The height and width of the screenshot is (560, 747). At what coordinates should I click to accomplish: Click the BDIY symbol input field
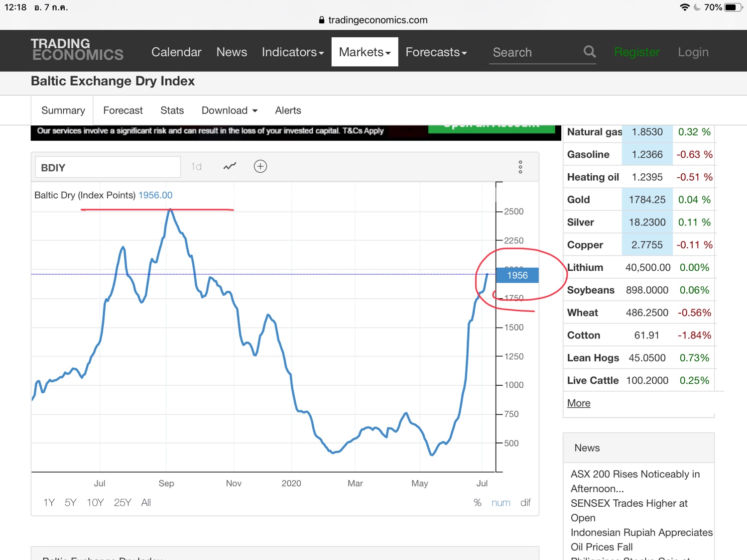pyautogui.click(x=108, y=168)
